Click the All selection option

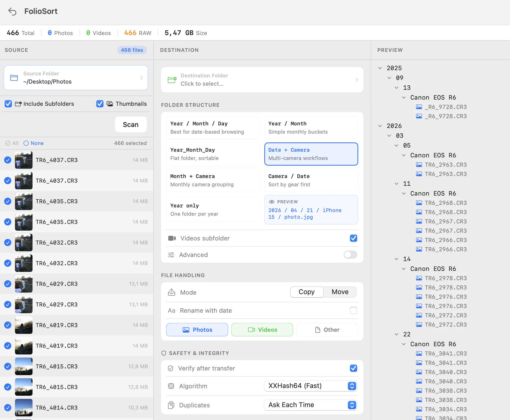tap(12, 143)
